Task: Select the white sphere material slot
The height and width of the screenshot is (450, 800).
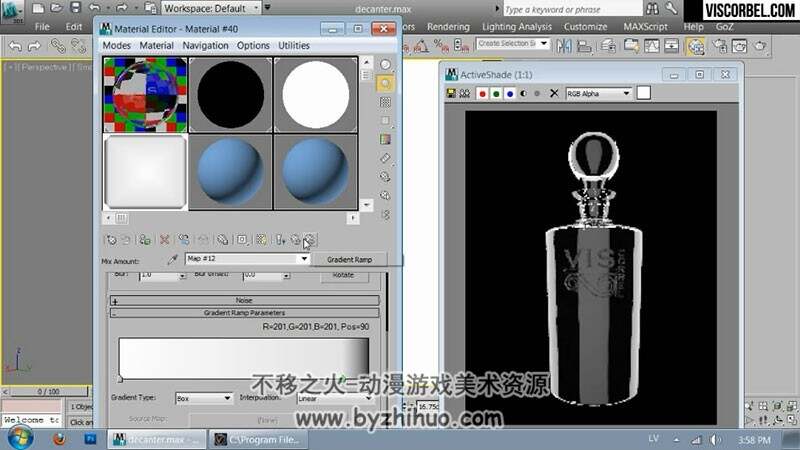Action: coord(315,95)
